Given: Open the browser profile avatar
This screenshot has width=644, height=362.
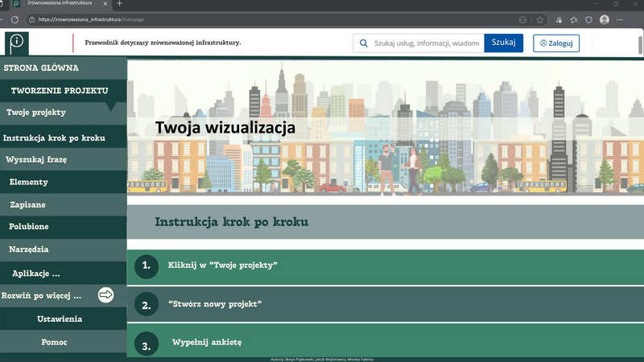Looking at the screenshot, I should click(x=605, y=19).
